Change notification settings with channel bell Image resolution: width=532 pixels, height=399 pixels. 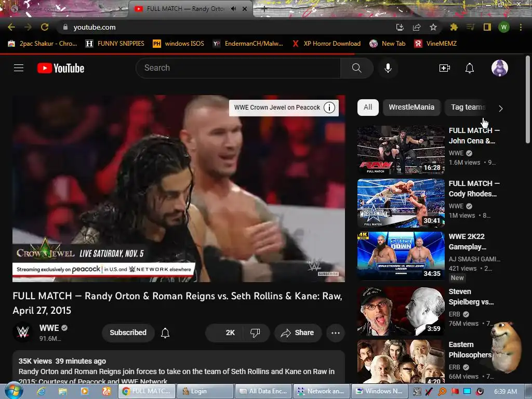tap(165, 333)
